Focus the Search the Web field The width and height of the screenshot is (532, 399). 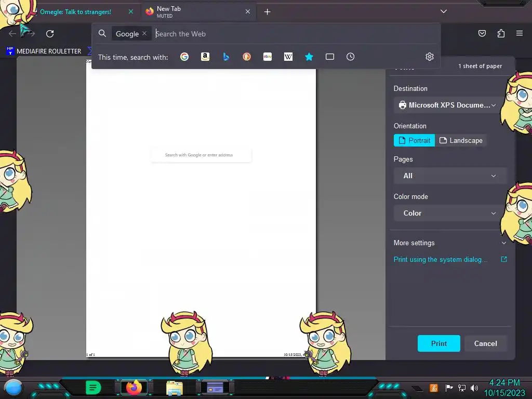point(295,34)
